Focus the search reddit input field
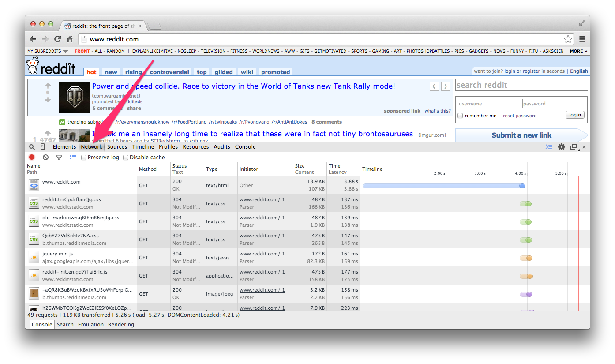615x364 pixels. click(521, 85)
